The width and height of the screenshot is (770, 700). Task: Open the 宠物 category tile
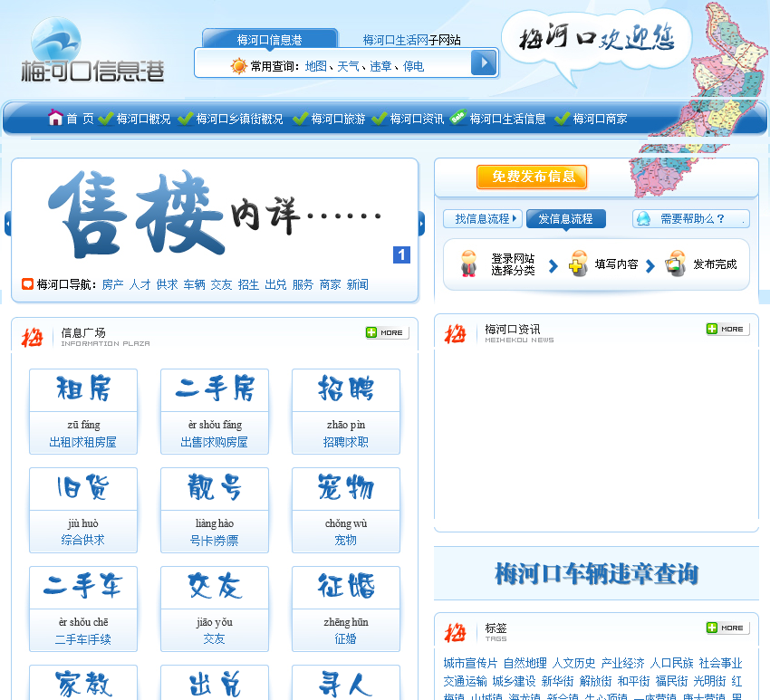346,510
